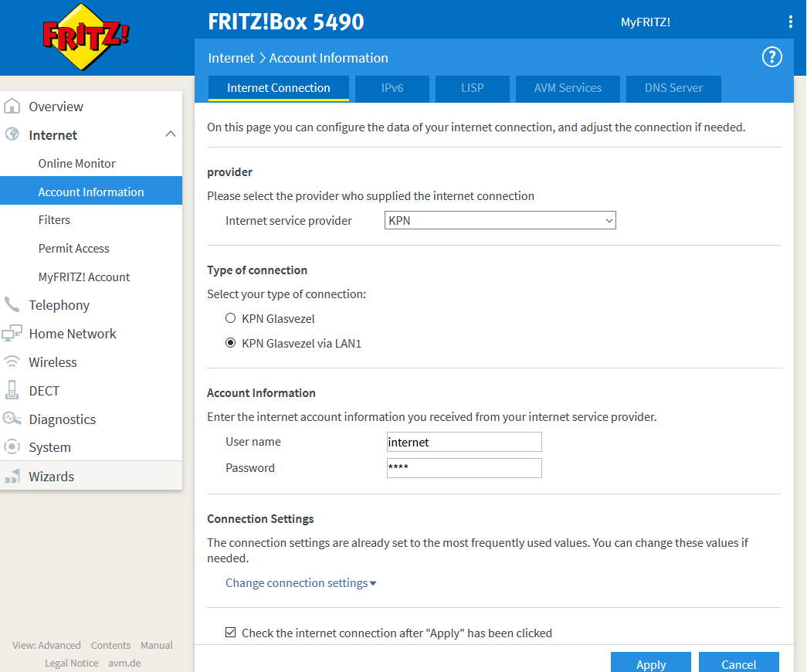
Task: Collapse the Internet menu chevron
Action: (171, 135)
